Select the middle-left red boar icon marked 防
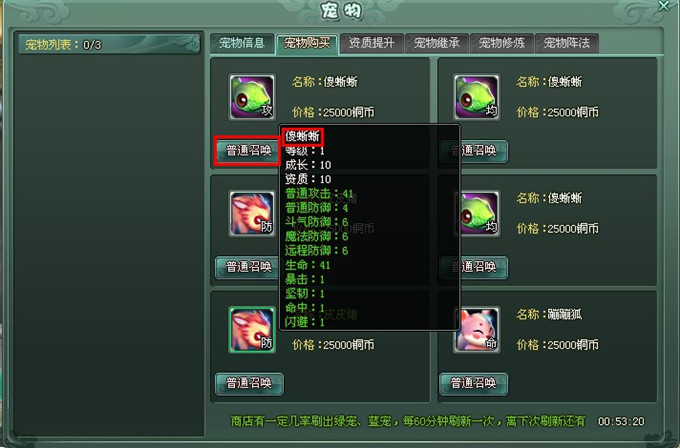The width and height of the screenshot is (680, 448). 252,213
